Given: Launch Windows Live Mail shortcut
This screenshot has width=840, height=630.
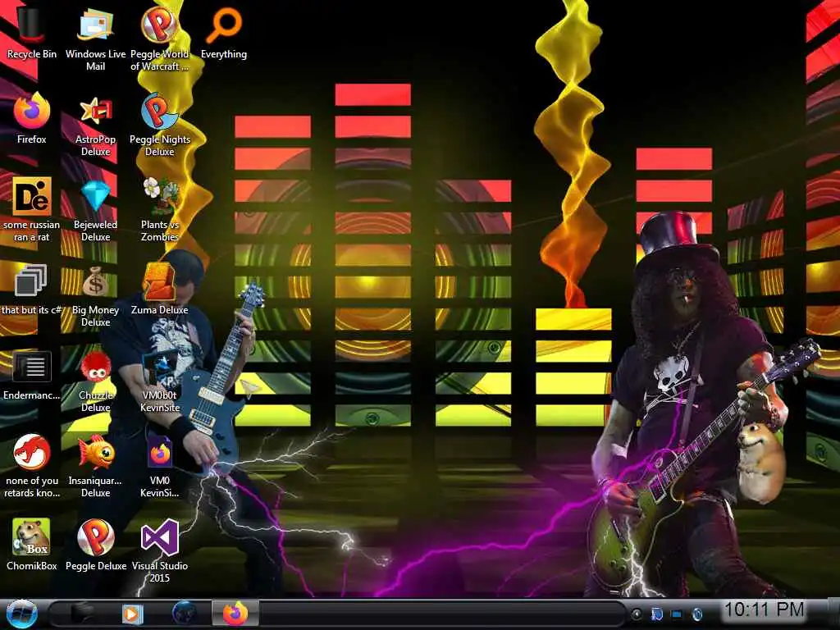Looking at the screenshot, I should click(95, 38).
